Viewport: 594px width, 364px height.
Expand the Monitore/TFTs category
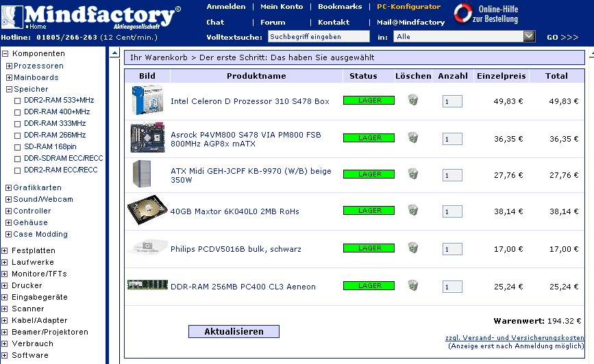click(5, 274)
